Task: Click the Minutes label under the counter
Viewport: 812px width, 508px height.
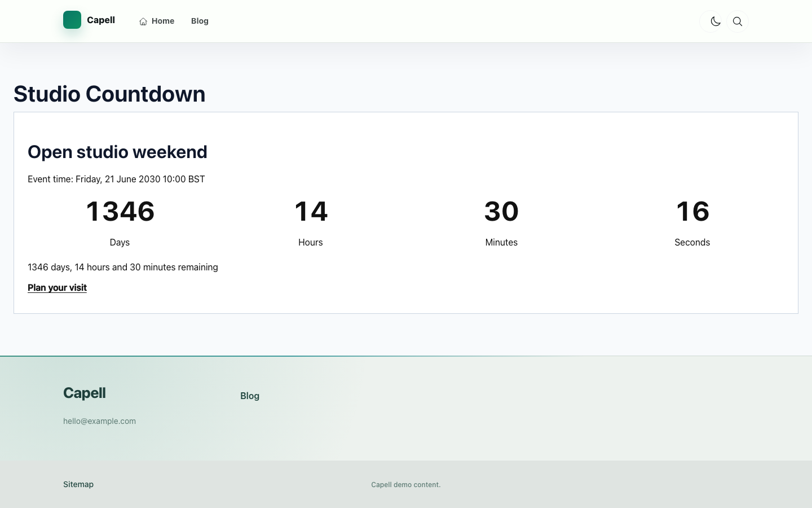Action: (x=501, y=242)
